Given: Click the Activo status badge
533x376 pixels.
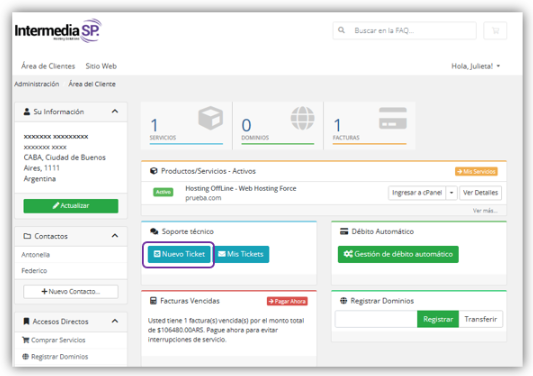Looking at the screenshot, I should (163, 192).
